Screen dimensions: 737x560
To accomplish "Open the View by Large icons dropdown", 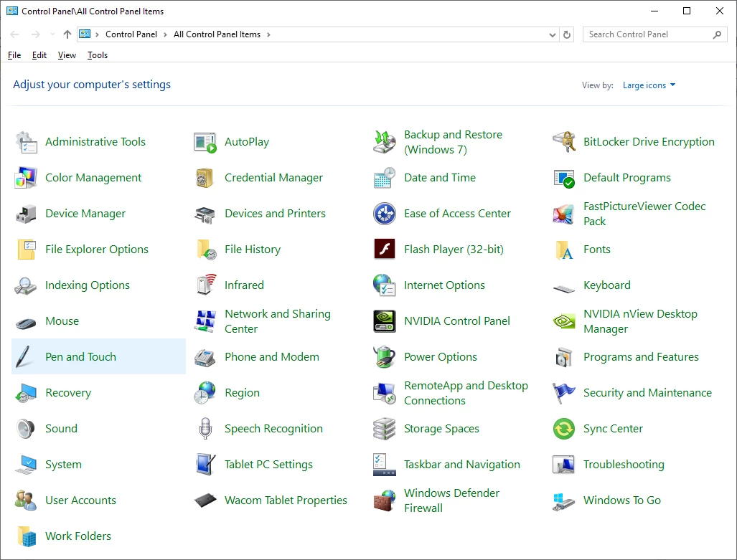I will pyautogui.click(x=649, y=85).
